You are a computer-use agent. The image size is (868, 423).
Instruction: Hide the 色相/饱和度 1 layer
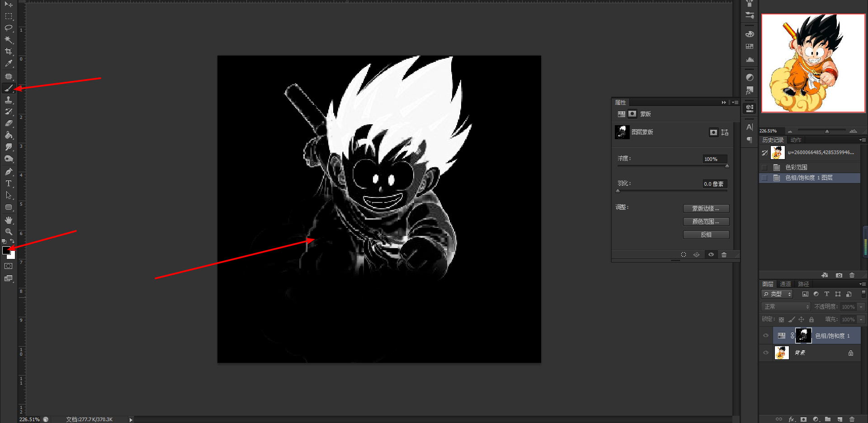766,336
